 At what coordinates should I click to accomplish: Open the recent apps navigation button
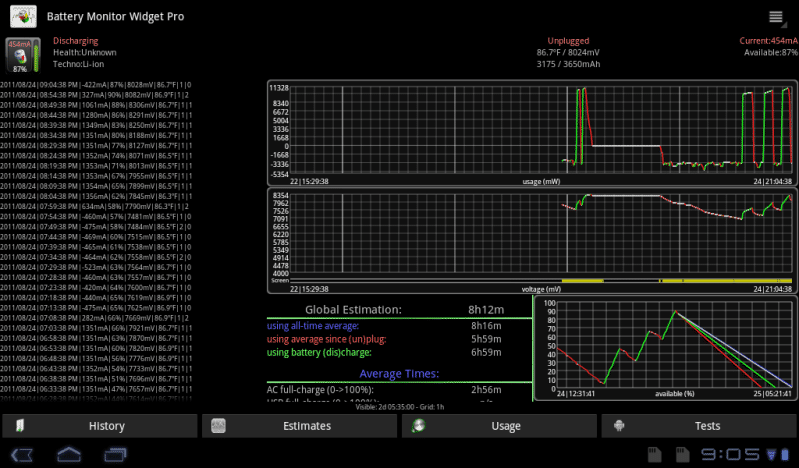pyautogui.click(x=115, y=454)
